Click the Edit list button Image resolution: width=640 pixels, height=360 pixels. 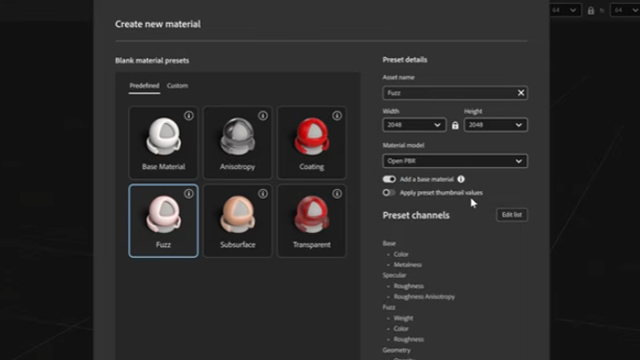coord(512,215)
